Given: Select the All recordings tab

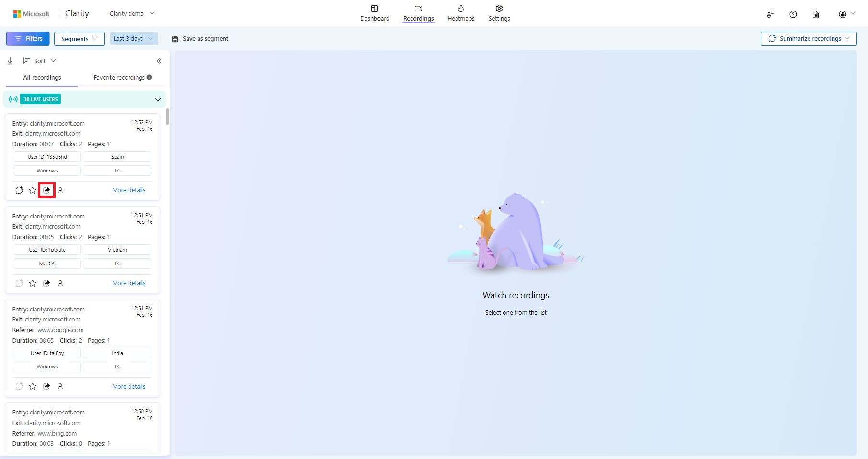Looking at the screenshot, I should click(42, 77).
